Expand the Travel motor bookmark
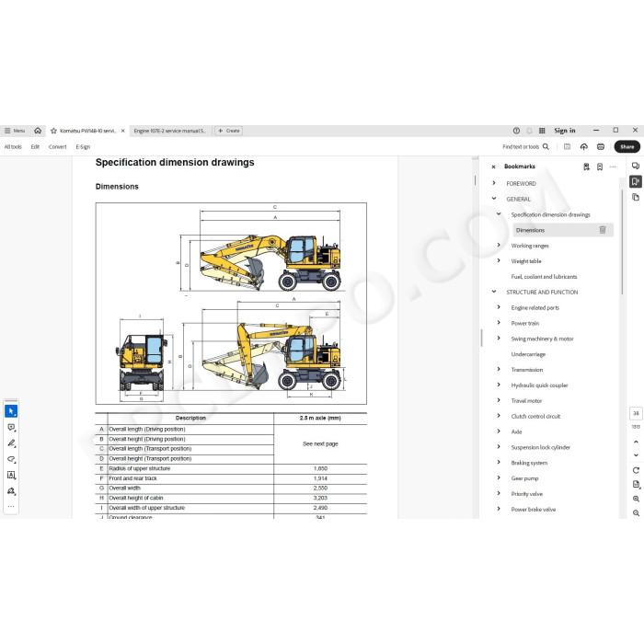 click(x=499, y=400)
